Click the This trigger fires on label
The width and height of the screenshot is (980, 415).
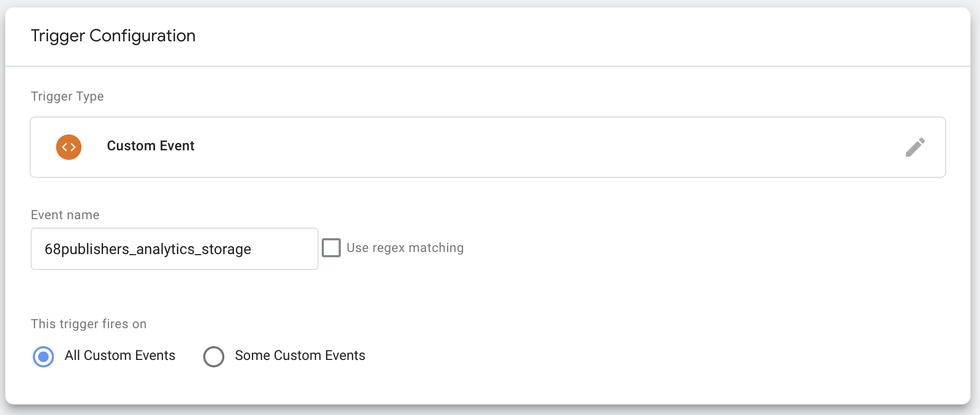tap(88, 324)
